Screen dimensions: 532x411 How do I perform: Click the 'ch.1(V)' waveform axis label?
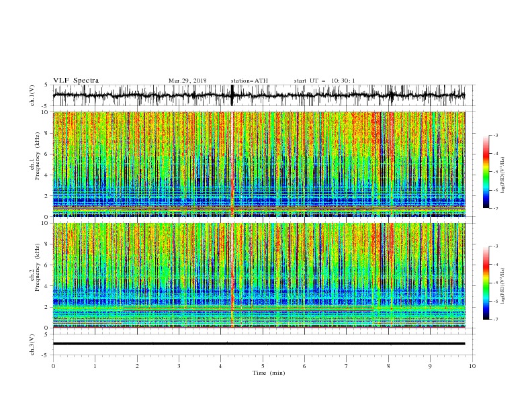[x=32, y=95]
